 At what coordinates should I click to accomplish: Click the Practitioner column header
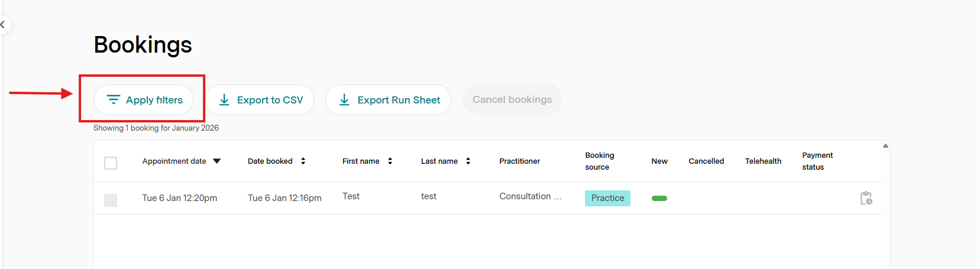(519, 161)
